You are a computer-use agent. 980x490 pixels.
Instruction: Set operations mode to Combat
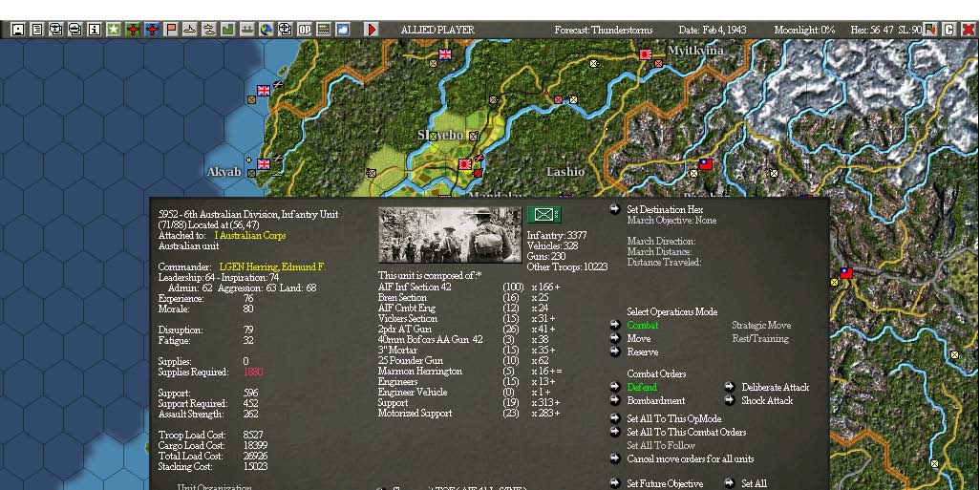[x=643, y=325]
